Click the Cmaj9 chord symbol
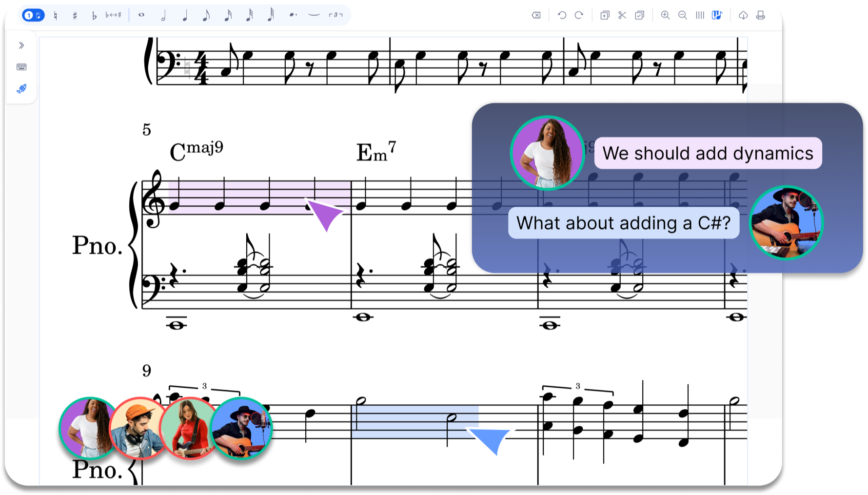 click(x=197, y=151)
